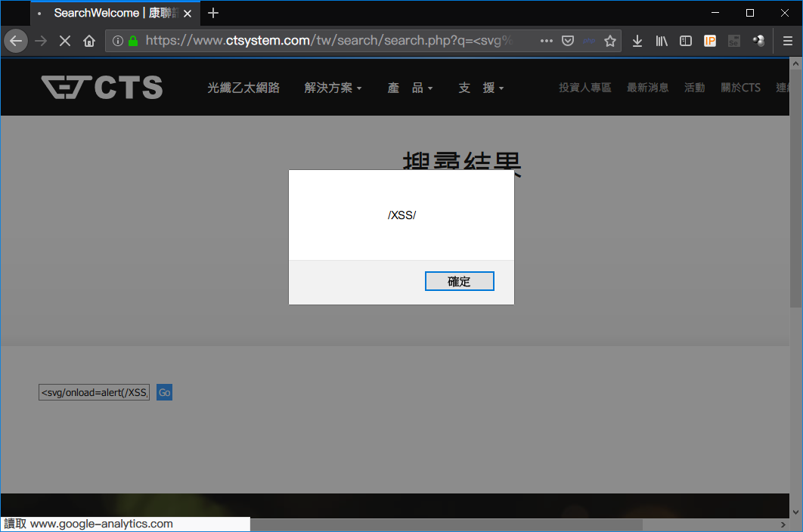Click the blue Go search button
This screenshot has width=803, height=532.
(164, 392)
